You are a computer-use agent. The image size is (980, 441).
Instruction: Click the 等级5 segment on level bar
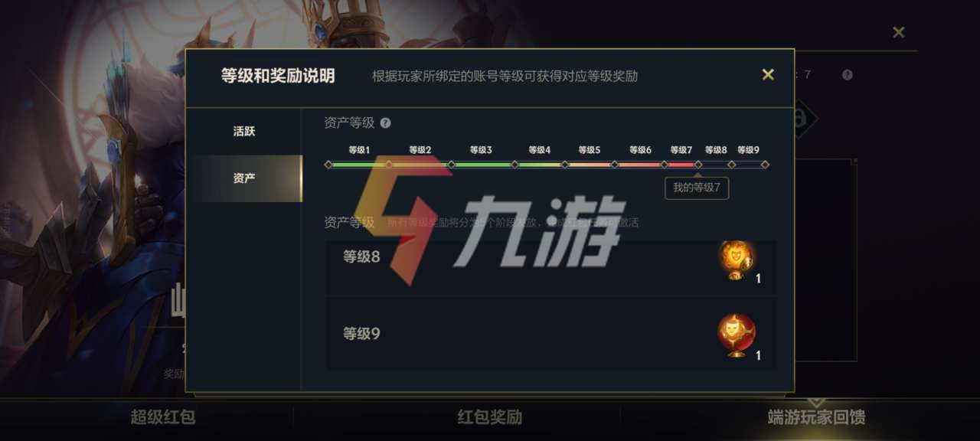(590, 164)
